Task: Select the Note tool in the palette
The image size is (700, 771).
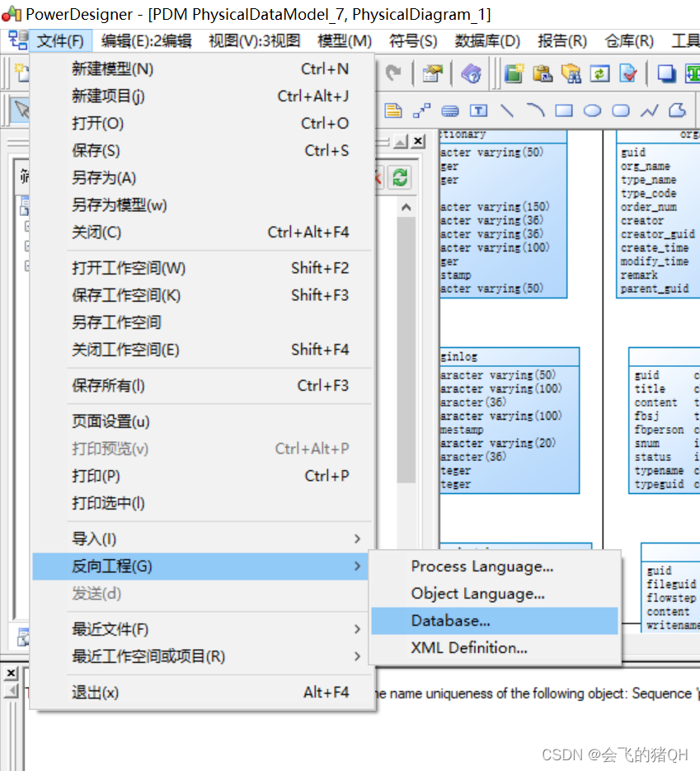Action: pyautogui.click(x=392, y=110)
